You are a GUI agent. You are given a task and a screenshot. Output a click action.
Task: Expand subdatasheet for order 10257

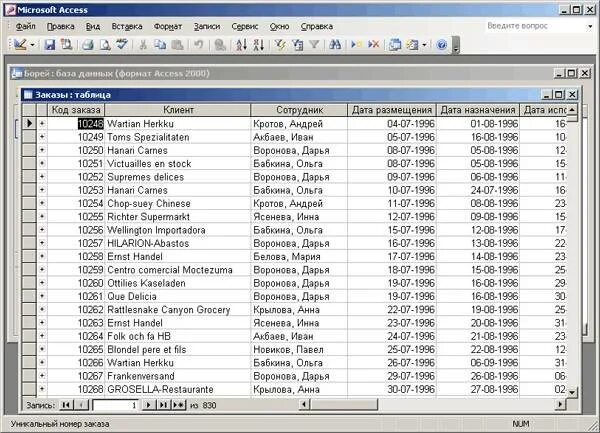(42, 243)
